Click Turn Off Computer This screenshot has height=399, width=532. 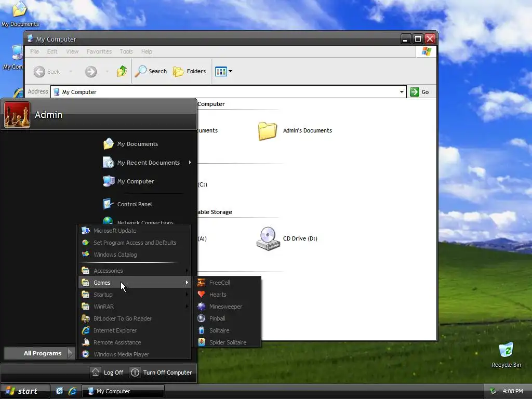click(x=162, y=373)
